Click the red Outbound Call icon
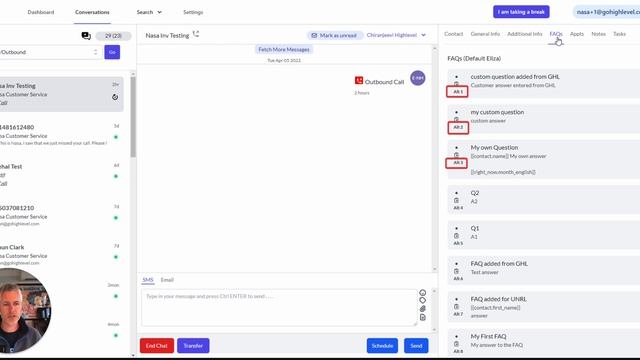This screenshot has height=360, width=640. point(359,81)
